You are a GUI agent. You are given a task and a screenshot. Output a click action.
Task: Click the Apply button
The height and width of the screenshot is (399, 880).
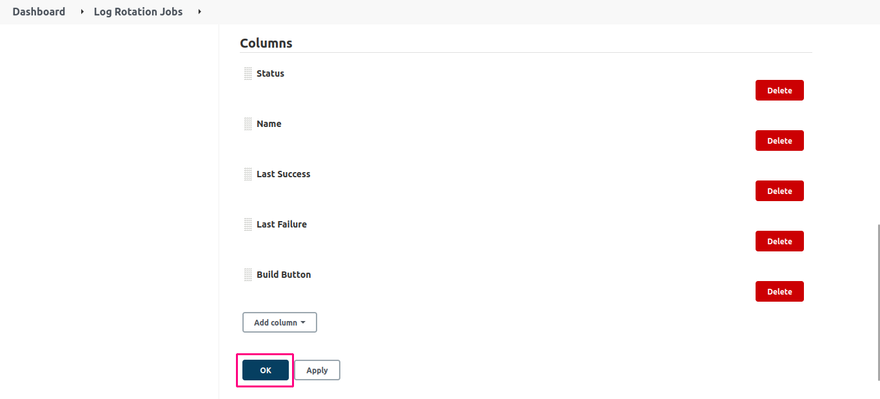pos(317,370)
